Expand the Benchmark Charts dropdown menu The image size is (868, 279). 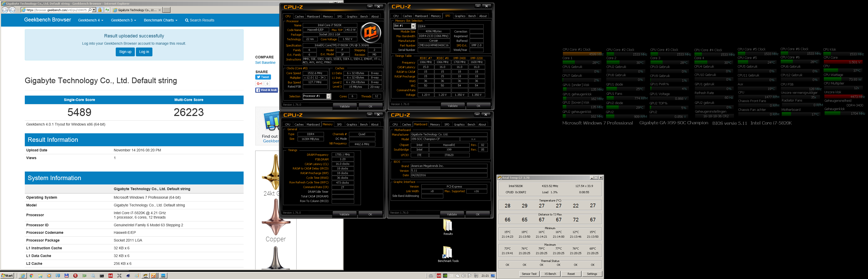160,20
